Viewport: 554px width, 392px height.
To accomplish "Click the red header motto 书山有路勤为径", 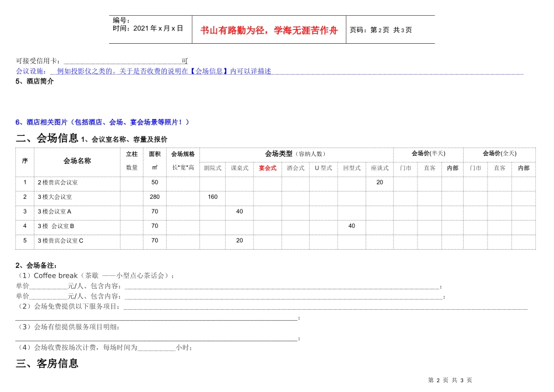I will 233,30.
